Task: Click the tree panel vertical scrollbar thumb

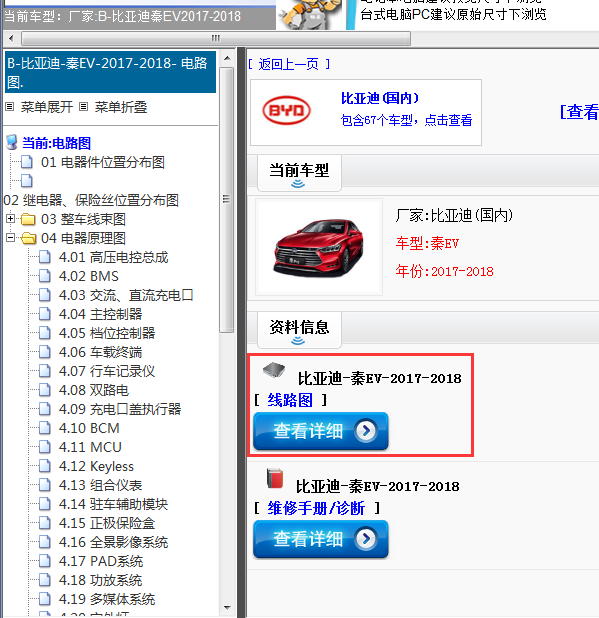Action: (x=227, y=200)
